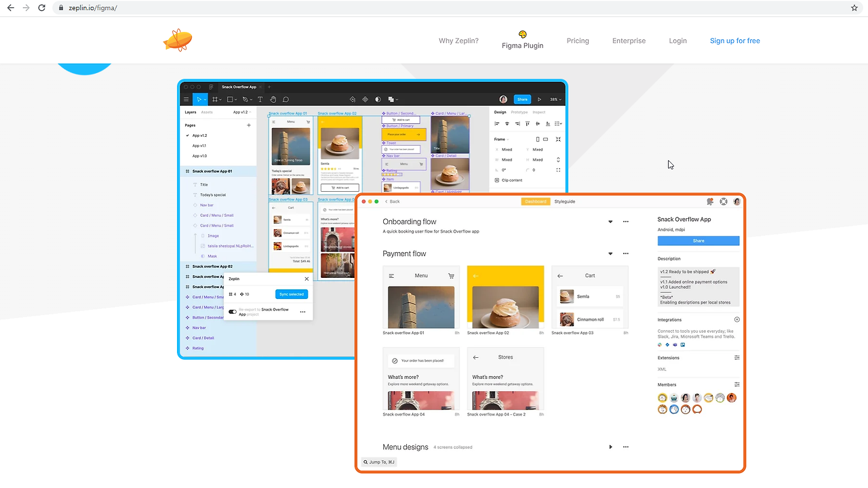This screenshot has width=868, height=488.
Task: Open Menu designs section ellipsis menu
Action: pos(625,447)
